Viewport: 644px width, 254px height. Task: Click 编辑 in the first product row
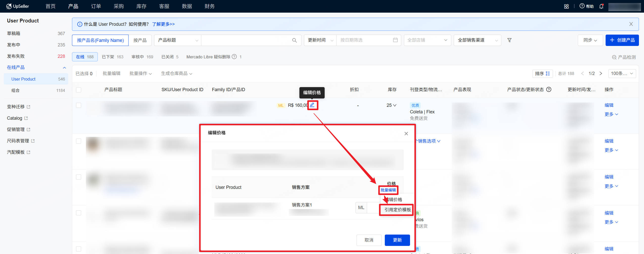(609, 105)
